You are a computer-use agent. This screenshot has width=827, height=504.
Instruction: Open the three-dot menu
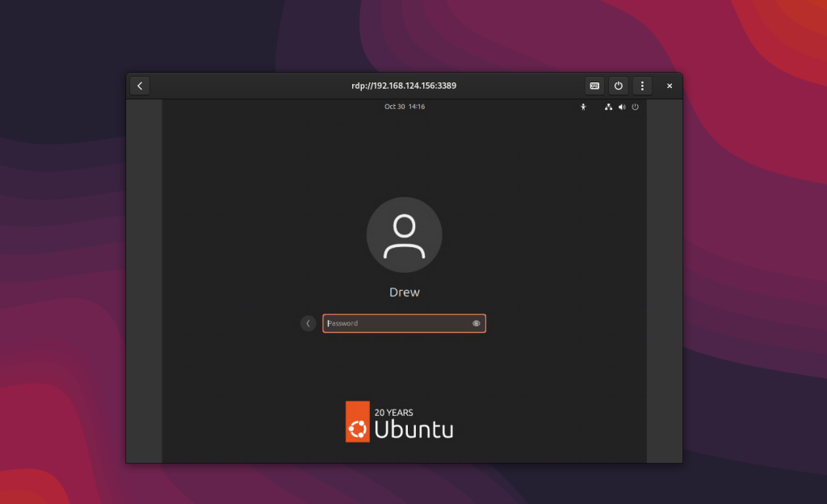[642, 86]
